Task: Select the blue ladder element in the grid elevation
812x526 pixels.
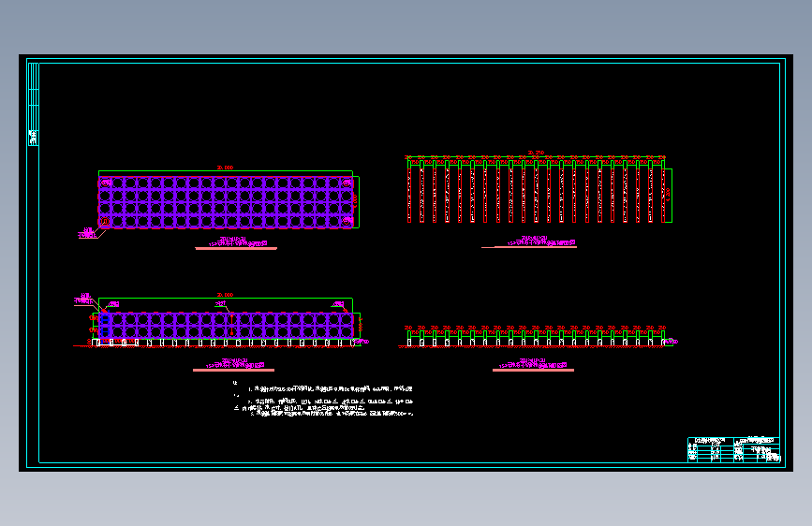Action: click(x=105, y=325)
